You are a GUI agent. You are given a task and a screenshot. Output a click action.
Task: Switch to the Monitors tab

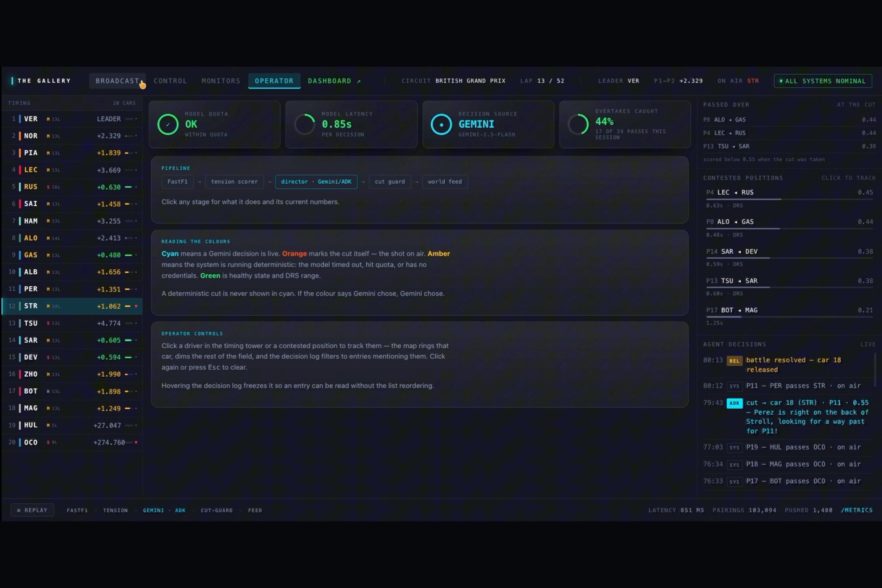pos(221,80)
